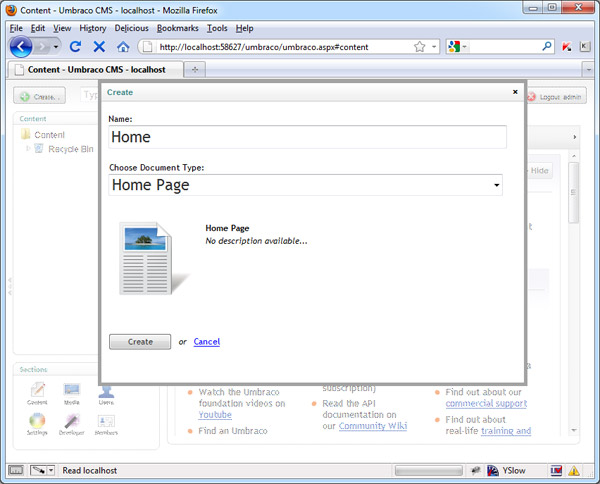The height and width of the screenshot is (484, 600).
Task: Open the Community Wiki link
Action: (x=373, y=426)
